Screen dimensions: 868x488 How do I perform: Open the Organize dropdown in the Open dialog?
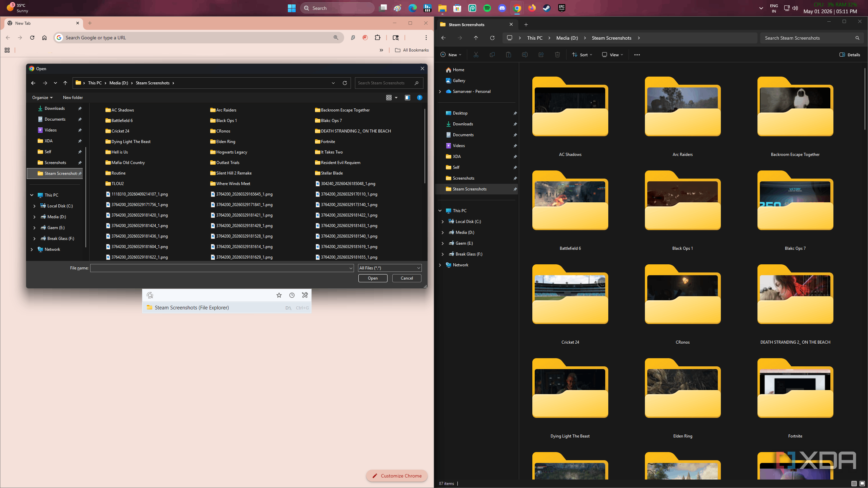click(x=42, y=98)
